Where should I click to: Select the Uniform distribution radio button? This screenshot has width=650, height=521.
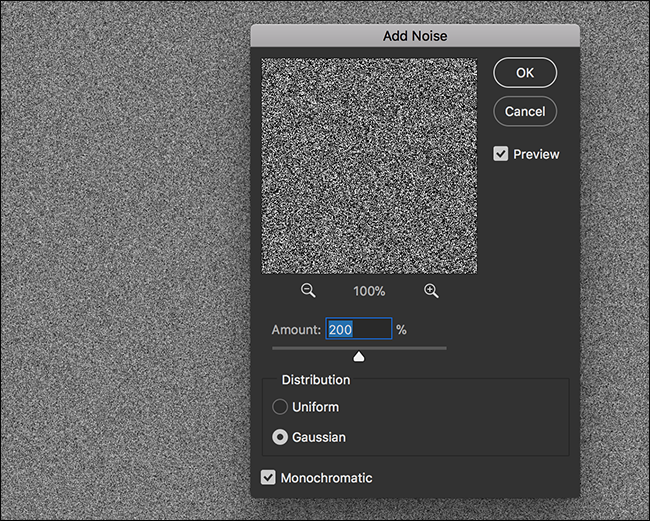280,407
